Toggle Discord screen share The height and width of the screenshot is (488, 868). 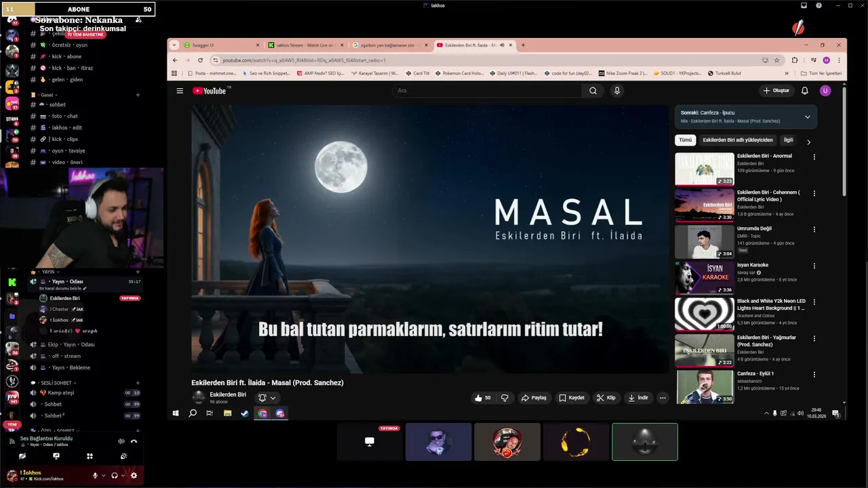pyautogui.click(x=56, y=456)
